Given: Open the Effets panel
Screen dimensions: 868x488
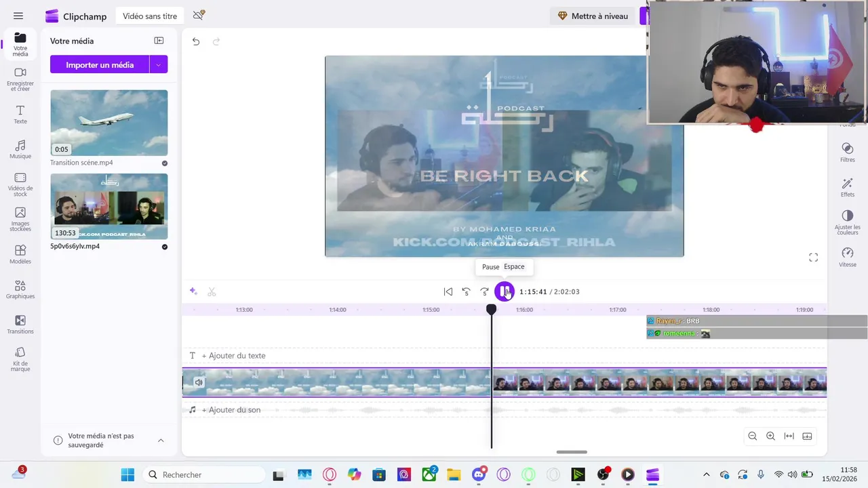Looking at the screenshot, I should (848, 188).
